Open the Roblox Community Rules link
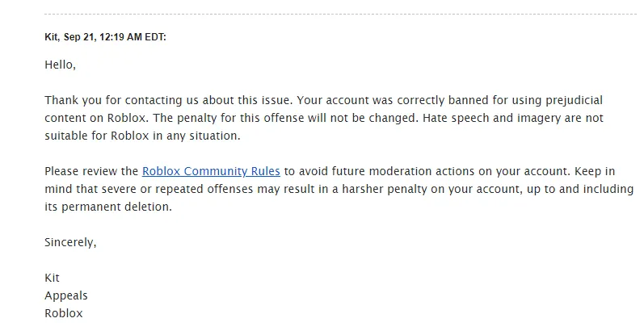 [x=211, y=171]
